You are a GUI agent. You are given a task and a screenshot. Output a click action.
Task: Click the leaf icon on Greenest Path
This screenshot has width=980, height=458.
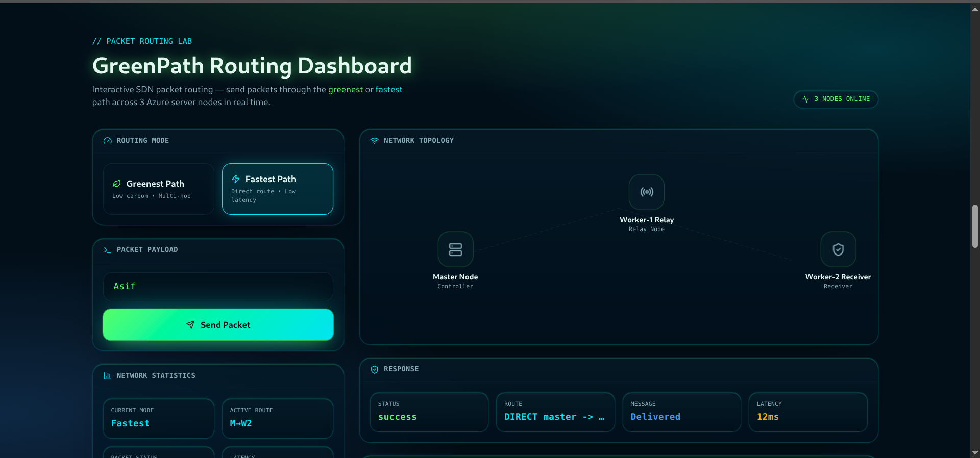tap(117, 184)
